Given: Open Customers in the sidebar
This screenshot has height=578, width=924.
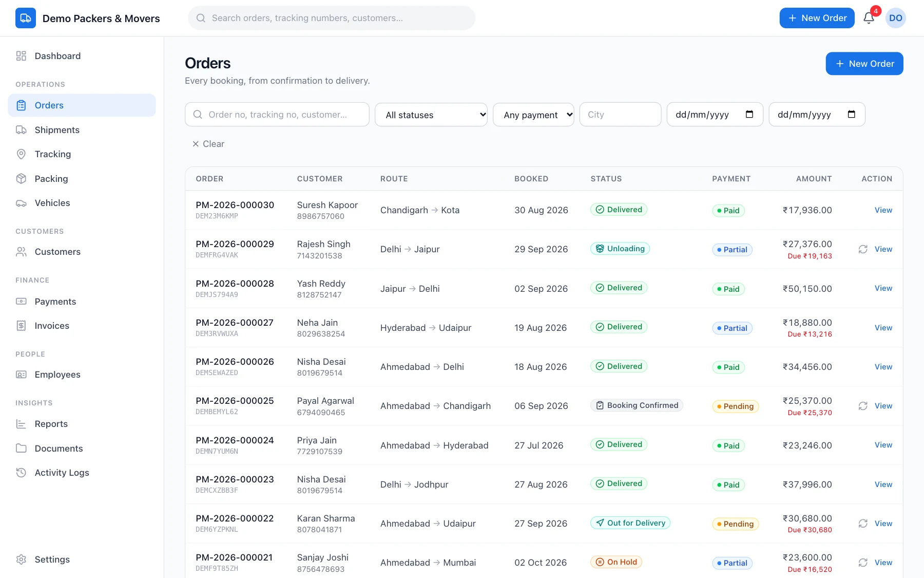Looking at the screenshot, I should coord(82,252).
